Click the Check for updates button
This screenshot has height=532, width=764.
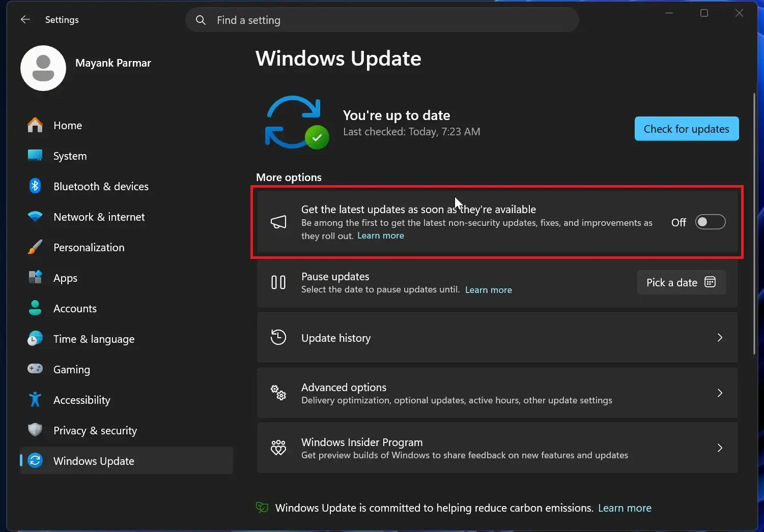(687, 129)
